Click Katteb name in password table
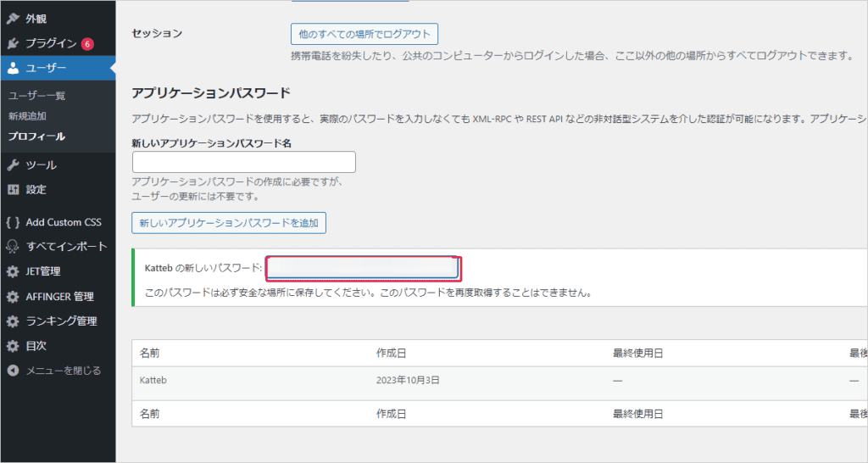This screenshot has width=868, height=463. [153, 381]
